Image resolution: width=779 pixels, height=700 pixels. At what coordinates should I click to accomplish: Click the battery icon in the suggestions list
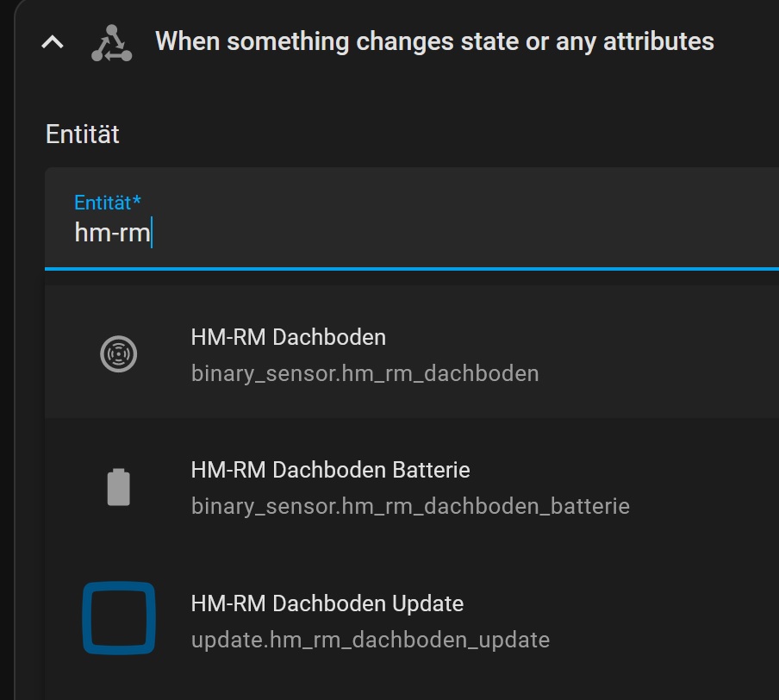click(x=119, y=487)
